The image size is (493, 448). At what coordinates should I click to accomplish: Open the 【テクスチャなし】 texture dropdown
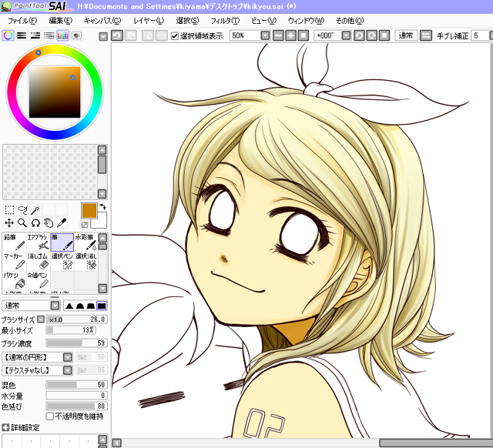(x=68, y=370)
